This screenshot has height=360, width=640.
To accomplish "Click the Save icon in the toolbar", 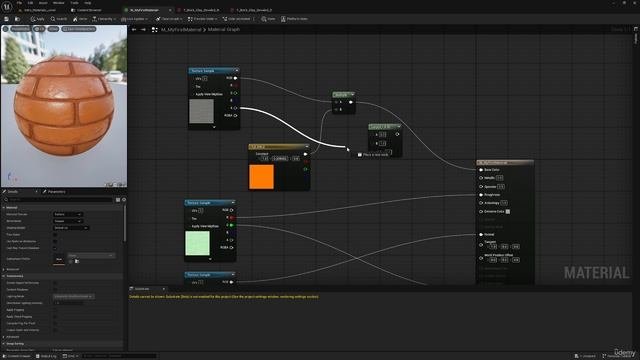I will coord(6,19).
